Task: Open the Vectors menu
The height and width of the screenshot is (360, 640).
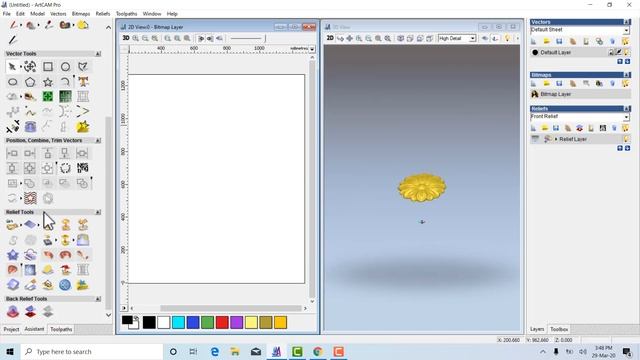Action: click(x=58, y=13)
